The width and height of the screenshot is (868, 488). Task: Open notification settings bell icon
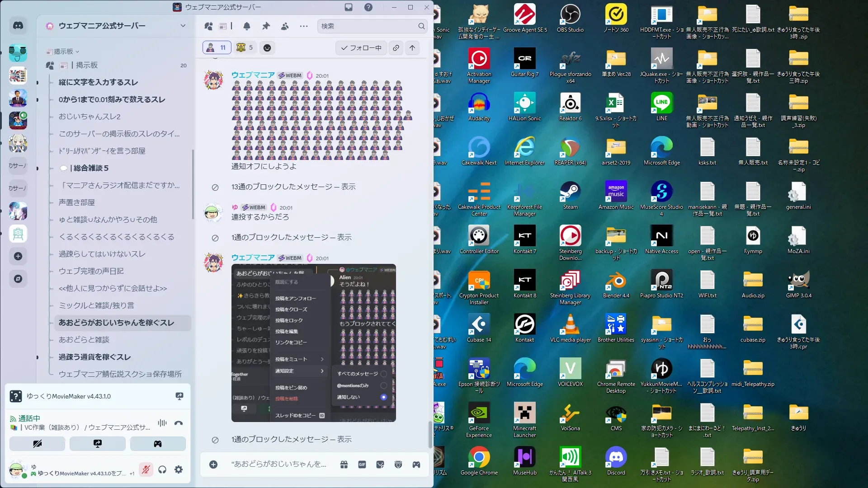[x=247, y=26]
